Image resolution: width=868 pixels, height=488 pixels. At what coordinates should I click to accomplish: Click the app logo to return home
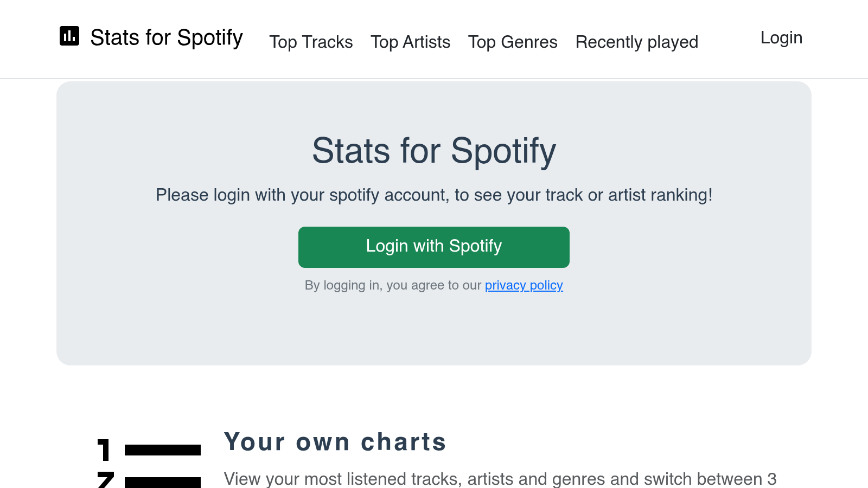coord(152,37)
